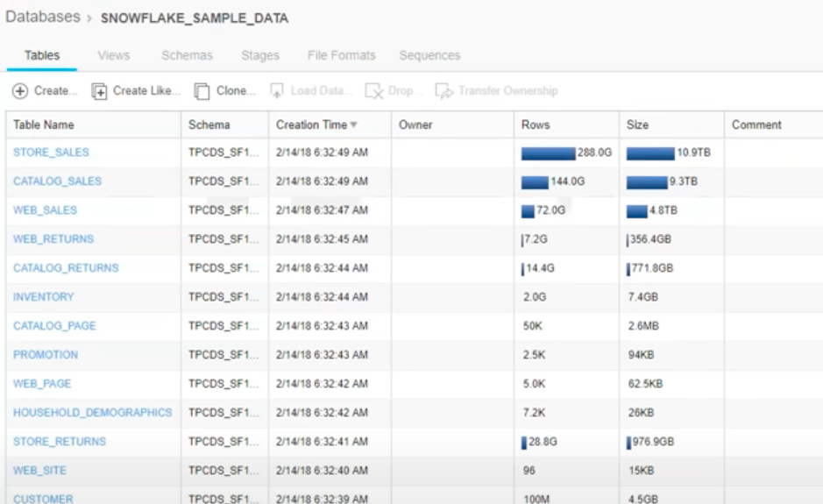Open the CUSTOMER table link
823x504 pixels.
pos(43,498)
